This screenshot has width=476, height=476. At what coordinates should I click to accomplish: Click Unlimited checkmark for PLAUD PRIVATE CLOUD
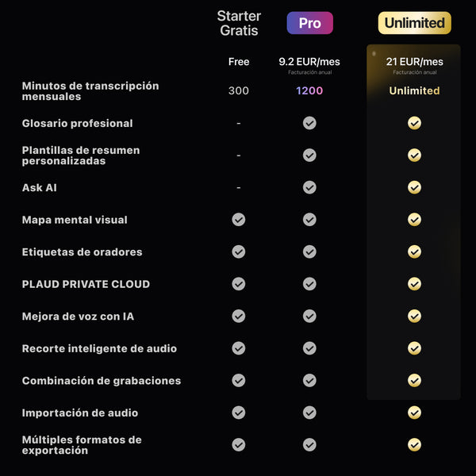tap(414, 284)
